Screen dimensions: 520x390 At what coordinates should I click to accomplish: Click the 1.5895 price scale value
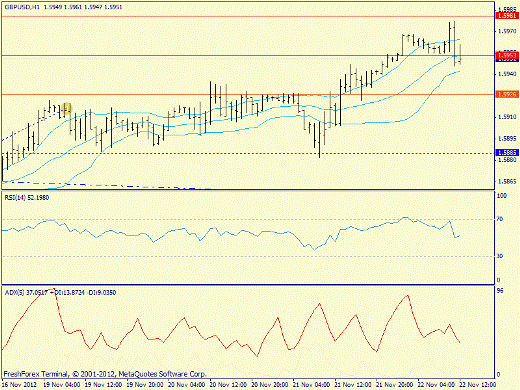point(507,139)
